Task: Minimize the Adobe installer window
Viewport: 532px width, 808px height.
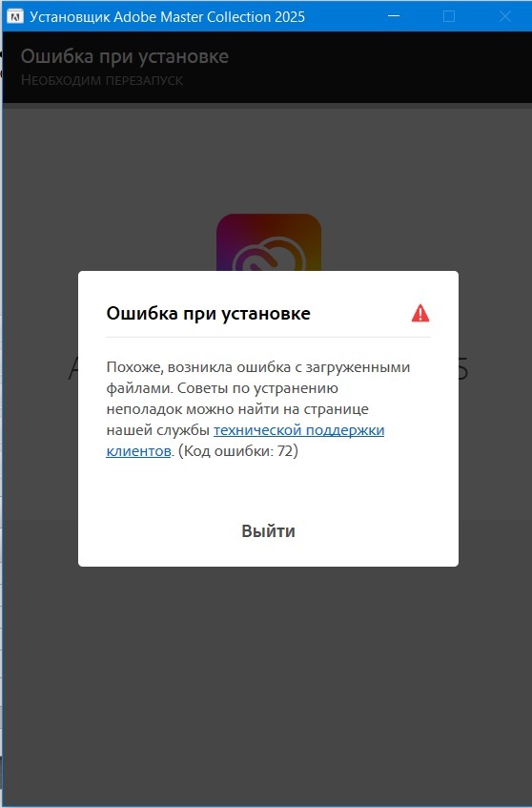Action: point(394,16)
